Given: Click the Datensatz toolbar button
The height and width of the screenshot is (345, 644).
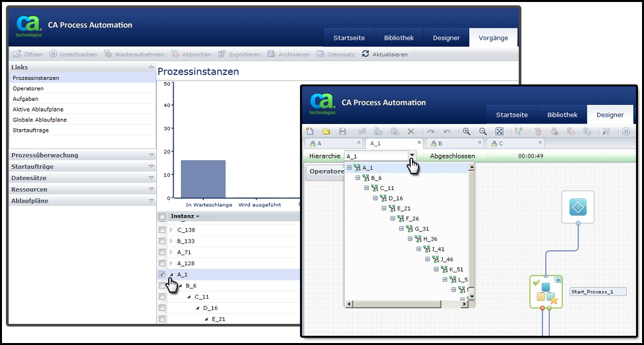Looking at the screenshot, I should point(336,54).
